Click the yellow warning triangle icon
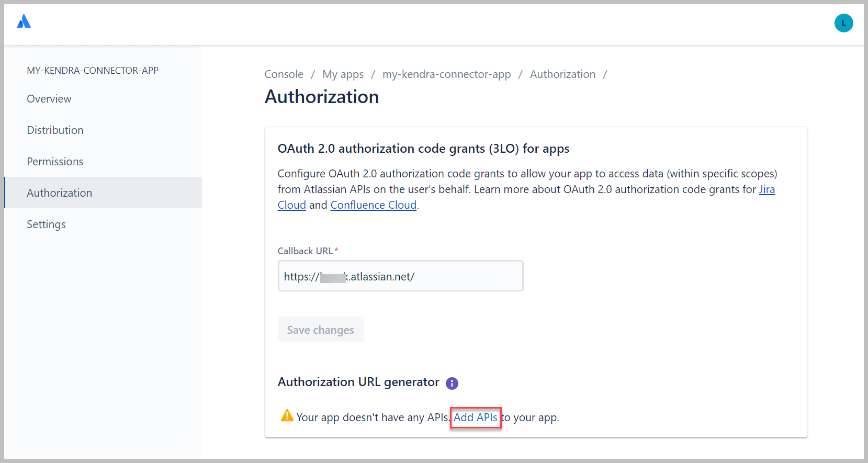868x463 pixels. pyautogui.click(x=287, y=415)
